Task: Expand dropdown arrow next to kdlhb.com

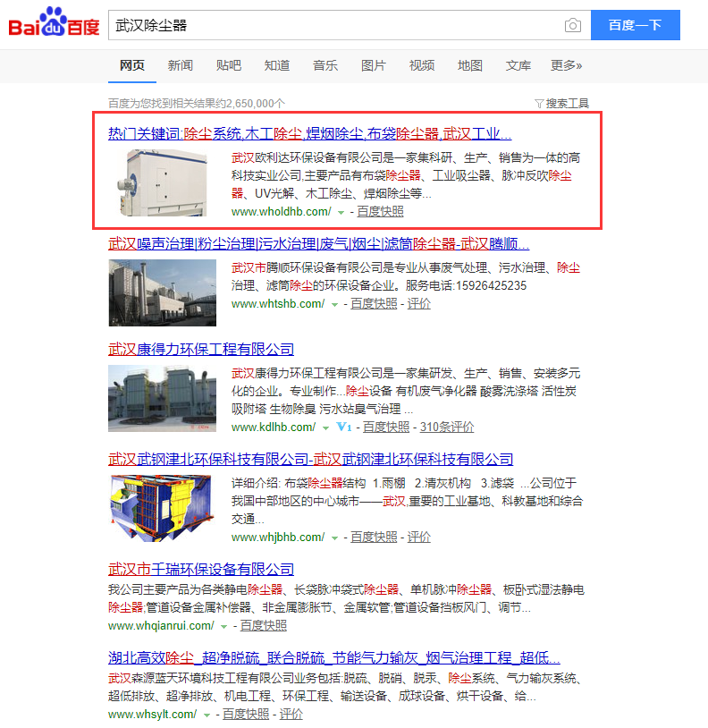Action: tap(325, 428)
